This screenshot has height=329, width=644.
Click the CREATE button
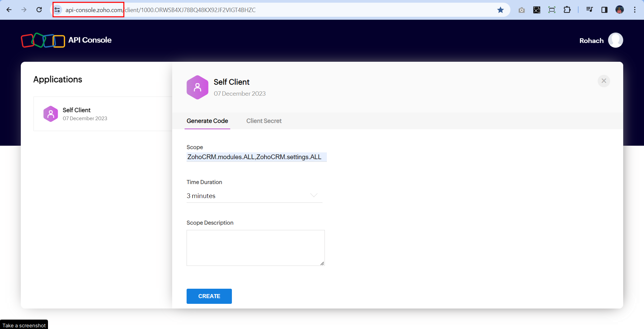point(209,296)
